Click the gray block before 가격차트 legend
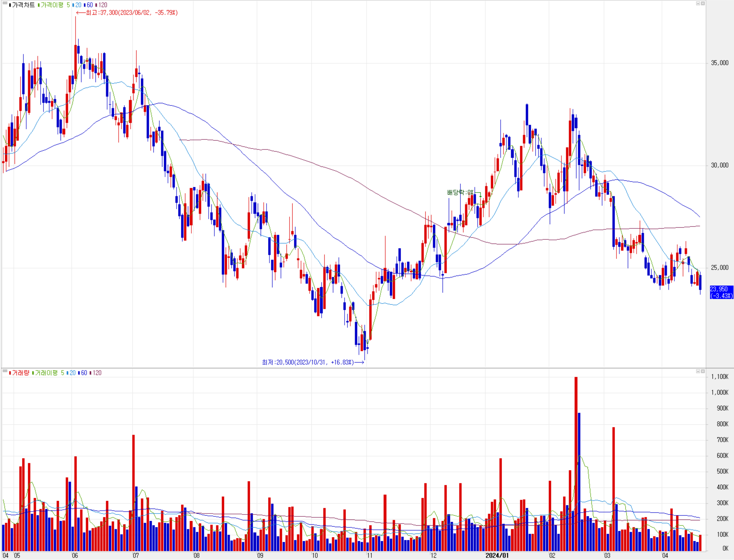This screenshot has width=734, height=560. tap(5, 3)
